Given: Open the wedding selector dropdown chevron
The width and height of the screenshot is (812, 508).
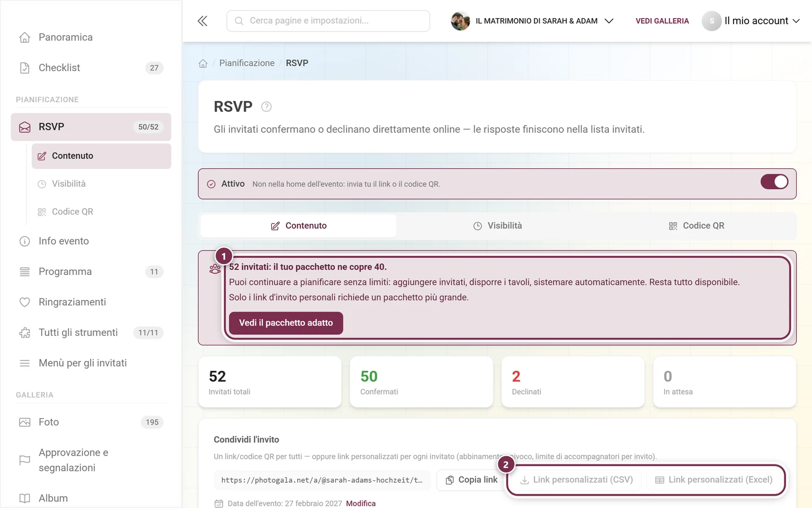Looking at the screenshot, I should click(x=609, y=21).
